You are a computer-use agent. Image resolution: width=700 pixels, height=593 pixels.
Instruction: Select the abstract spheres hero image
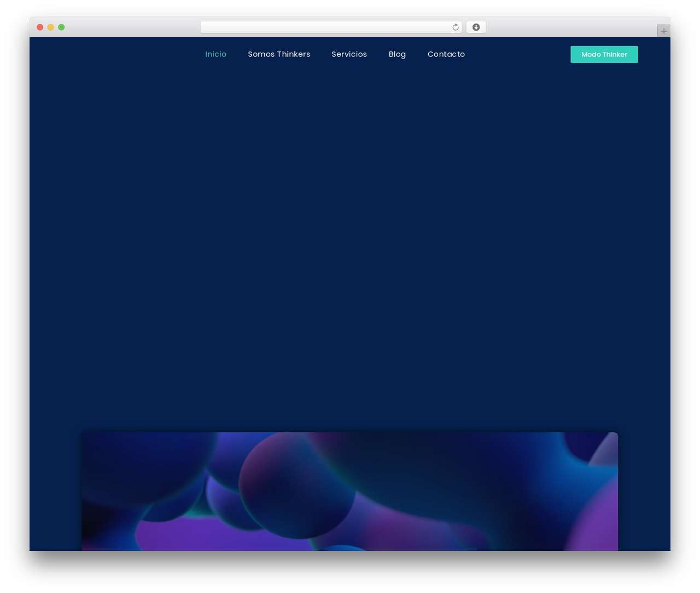[350, 491]
